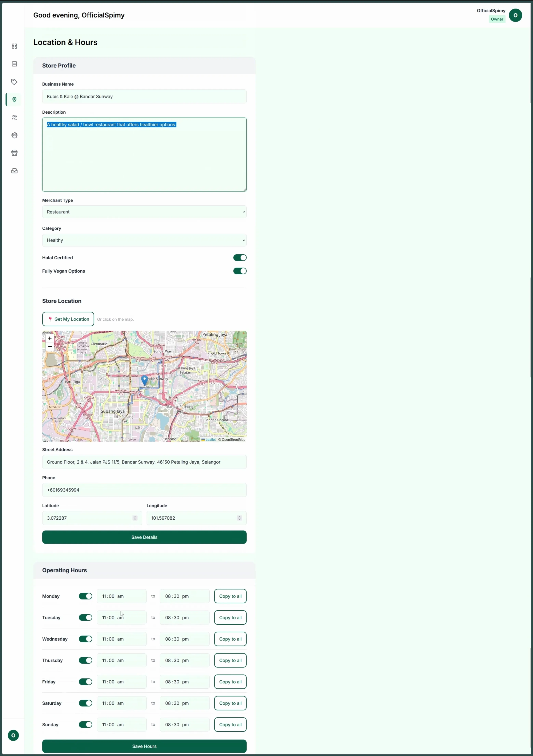Image resolution: width=533 pixels, height=756 pixels.
Task: Open the storefront icon in sidebar
Action: coord(15,153)
